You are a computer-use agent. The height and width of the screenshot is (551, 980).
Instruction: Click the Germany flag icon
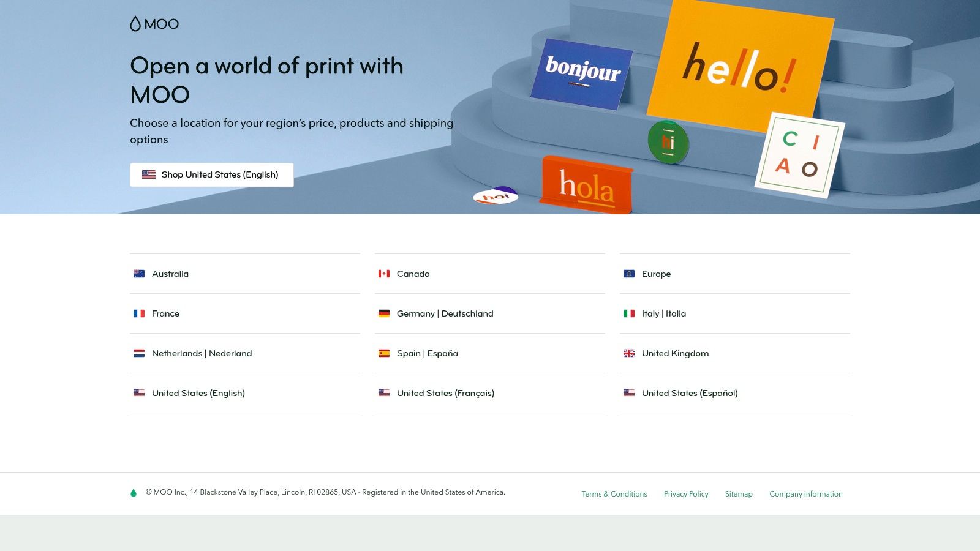click(384, 313)
